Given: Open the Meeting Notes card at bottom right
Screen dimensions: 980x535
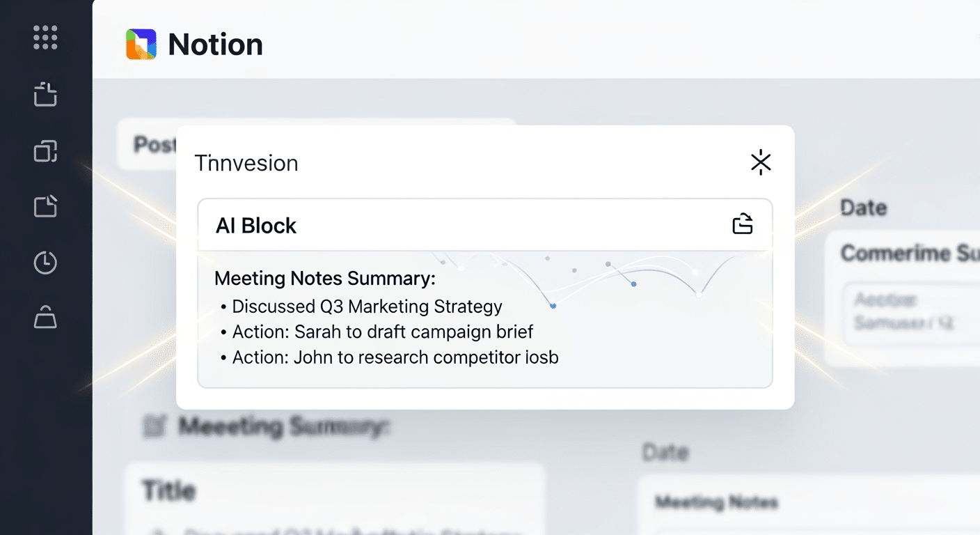Looking at the screenshot, I should pyautogui.click(x=717, y=502).
